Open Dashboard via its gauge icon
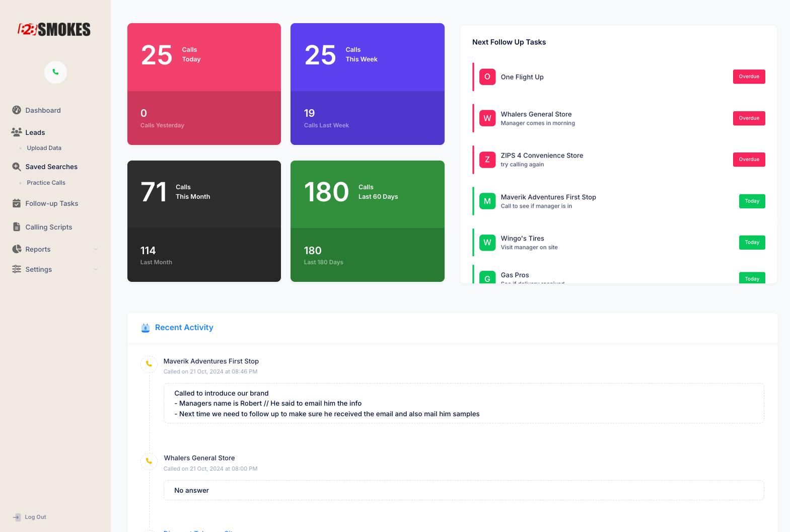 point(17,110)
